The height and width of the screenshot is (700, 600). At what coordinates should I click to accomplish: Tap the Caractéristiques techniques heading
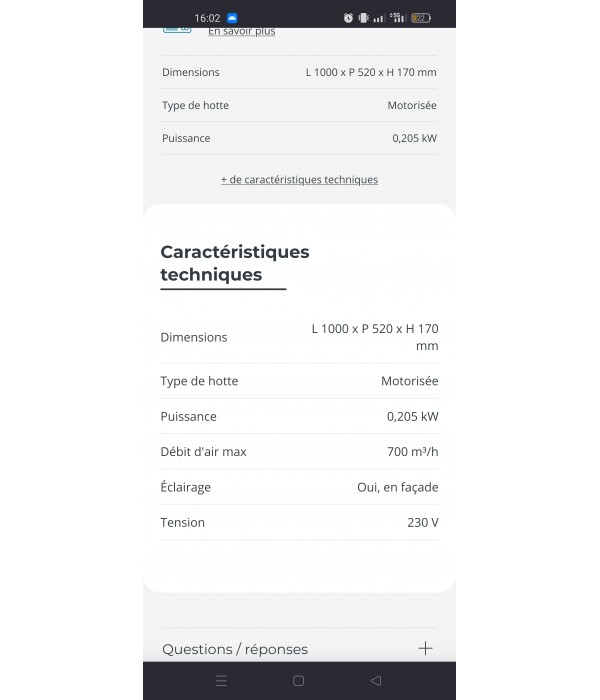coord(235,263)
